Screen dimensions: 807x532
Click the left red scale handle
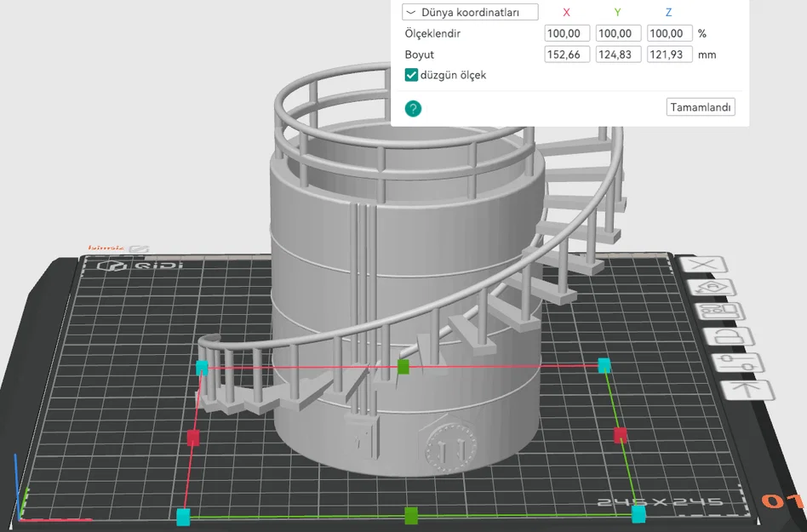point(193,438)
